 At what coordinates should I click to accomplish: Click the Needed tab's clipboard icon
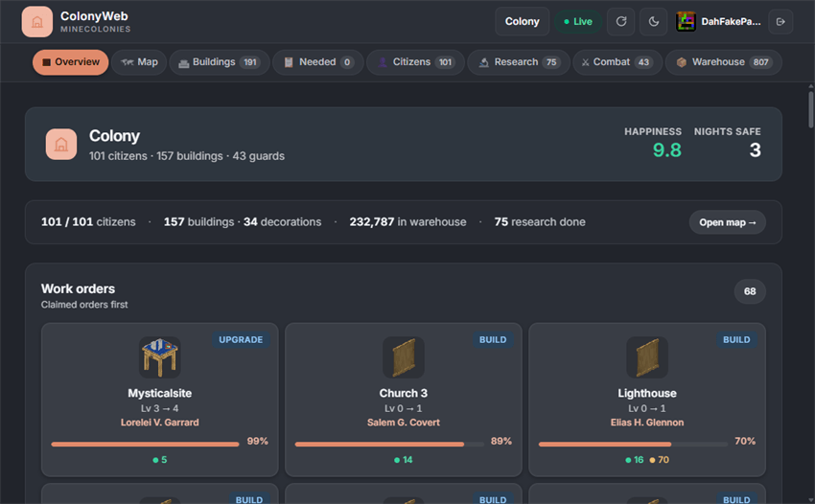click(289, 62)
